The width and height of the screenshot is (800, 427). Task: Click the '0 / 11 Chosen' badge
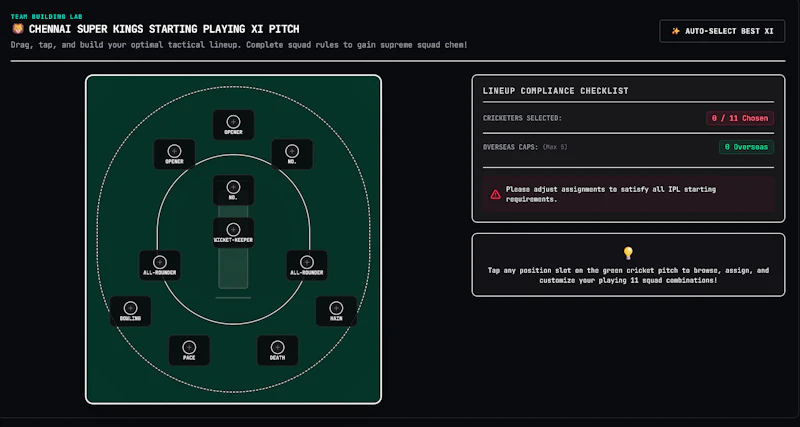coord(740,118)
